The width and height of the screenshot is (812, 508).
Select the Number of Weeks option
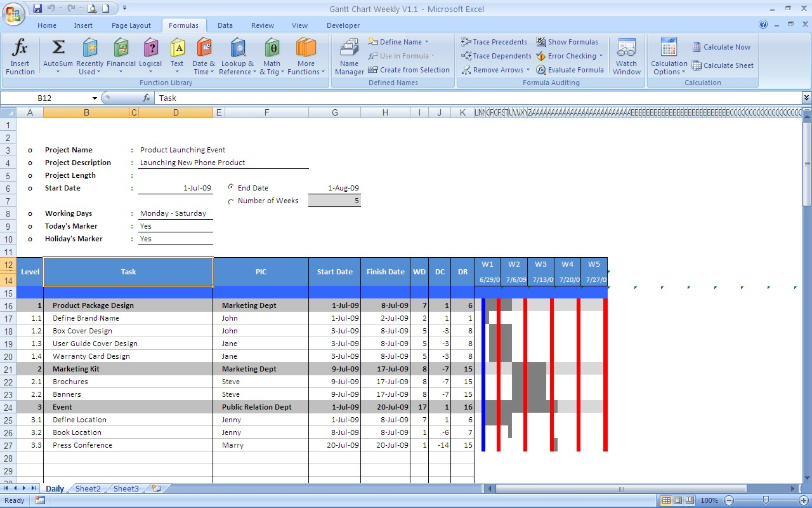pyautogui.click(x=231, y=201)
